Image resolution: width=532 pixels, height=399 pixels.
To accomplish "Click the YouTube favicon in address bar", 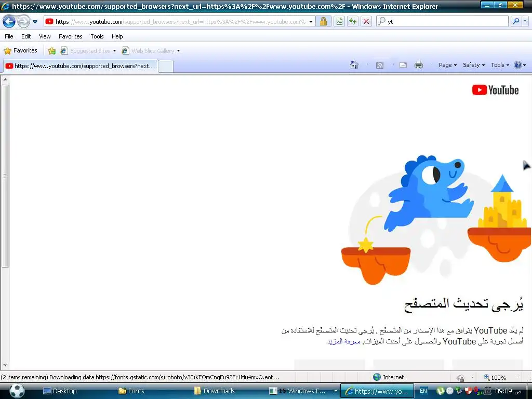I will 49,21.
